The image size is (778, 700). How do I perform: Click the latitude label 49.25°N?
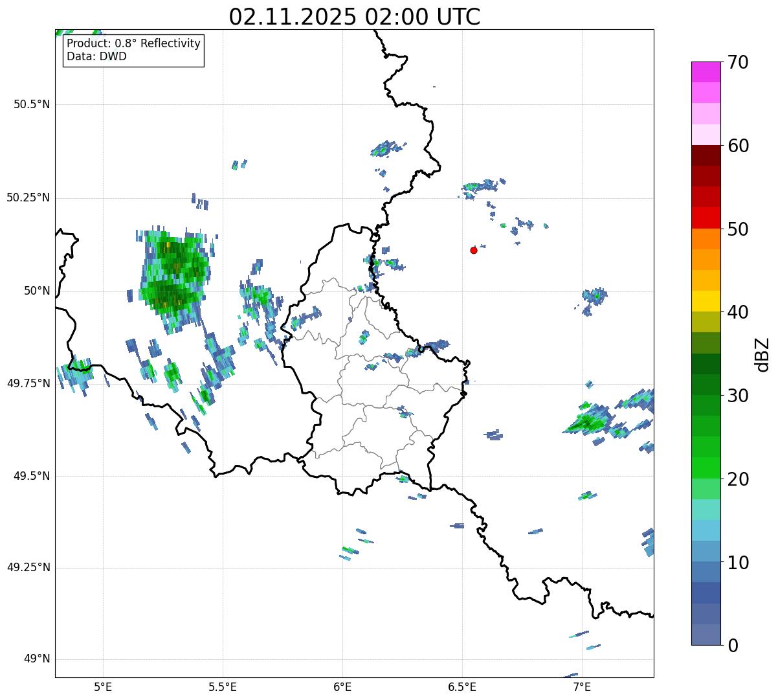coord(28,567)
